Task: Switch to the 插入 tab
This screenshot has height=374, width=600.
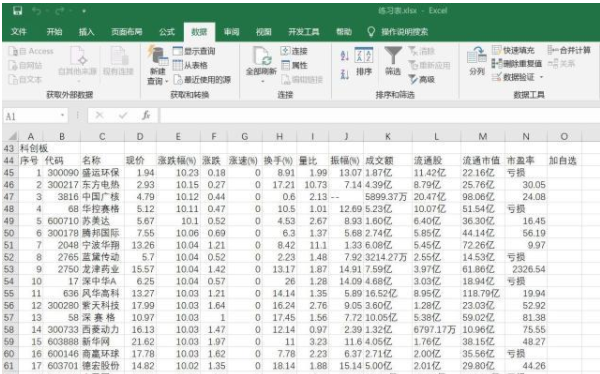Action: click(x=86, y=32)
